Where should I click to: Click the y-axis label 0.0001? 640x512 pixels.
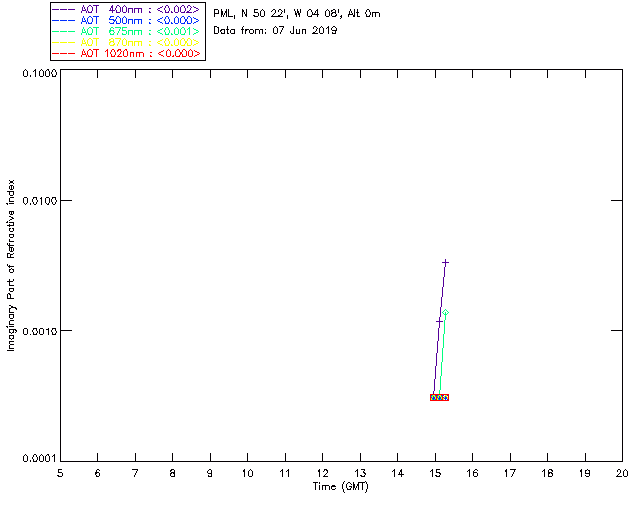pos(40,459)
